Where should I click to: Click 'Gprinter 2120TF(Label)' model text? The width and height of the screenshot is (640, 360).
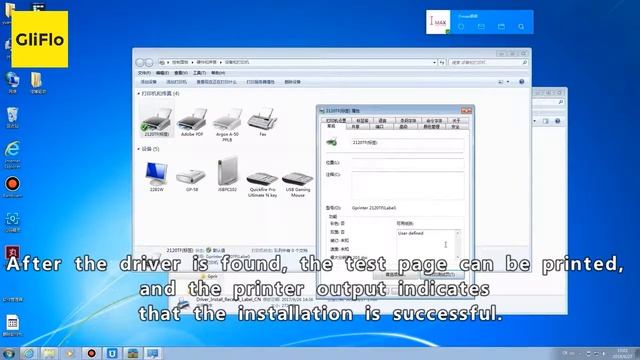pos(374,208)
